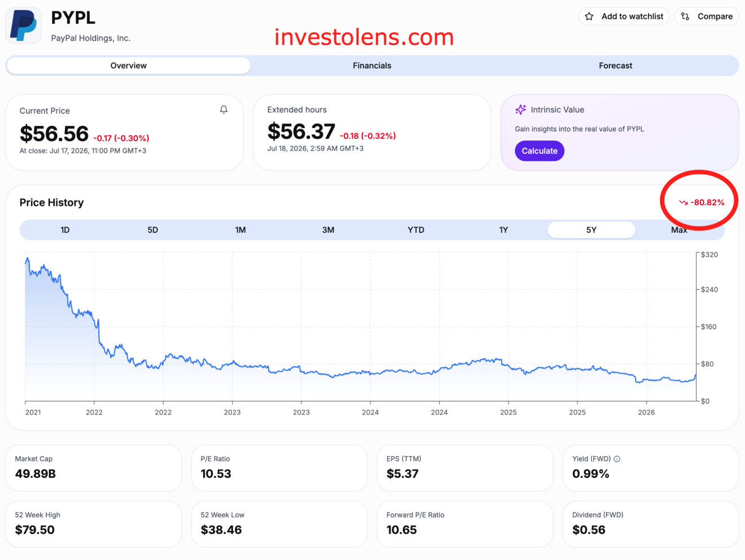Switch chart to 1M range
The image size is (745, 560).
click(x=240, y=230)
